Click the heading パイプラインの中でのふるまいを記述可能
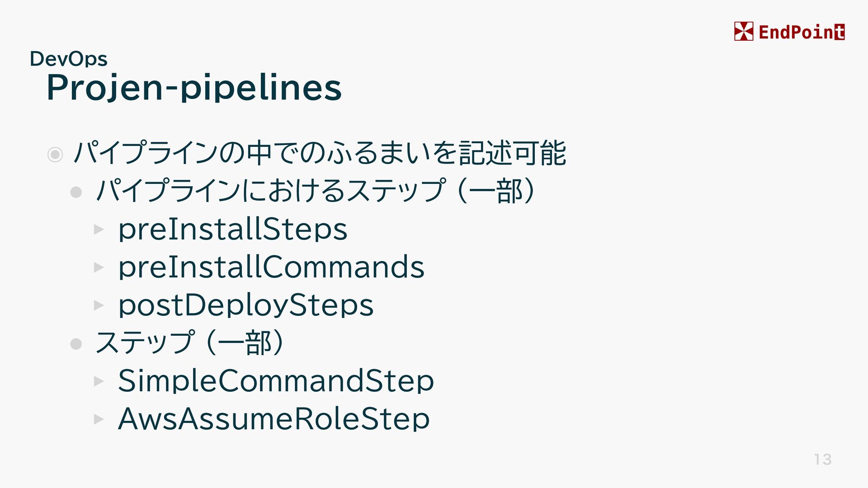Viewport: 868px width, 488px height. tap(320, 153)
